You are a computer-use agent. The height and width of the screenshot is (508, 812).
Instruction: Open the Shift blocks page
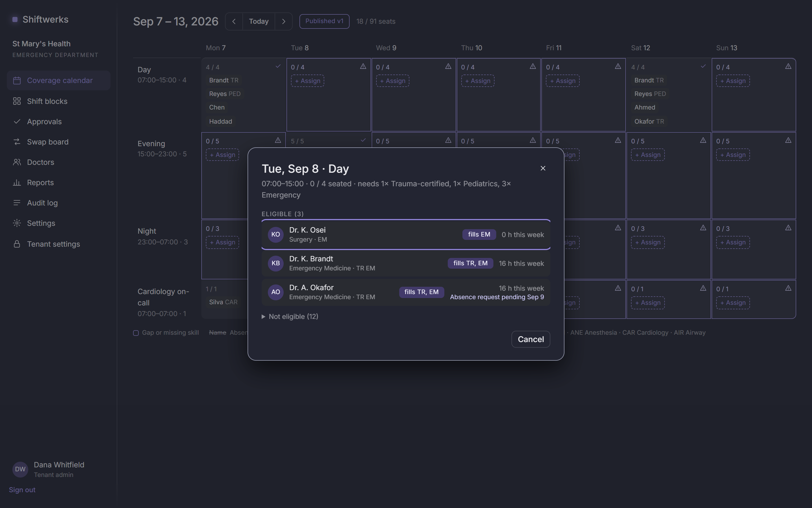click(59, 101)
